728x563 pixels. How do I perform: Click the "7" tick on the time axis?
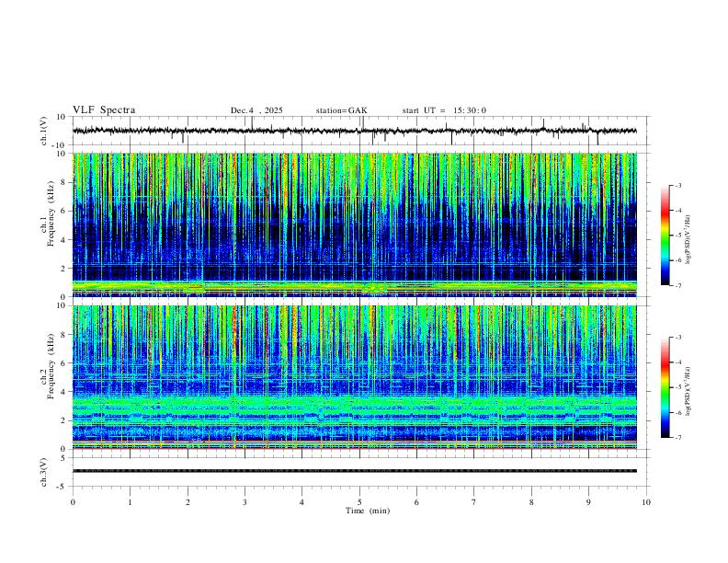(x=474, y=502)
